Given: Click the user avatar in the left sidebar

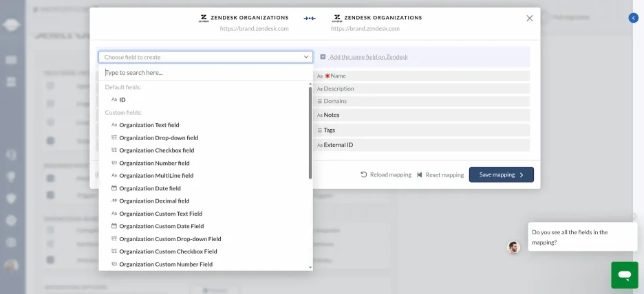Looking at the screenshot, I should [x=11, y=265].
